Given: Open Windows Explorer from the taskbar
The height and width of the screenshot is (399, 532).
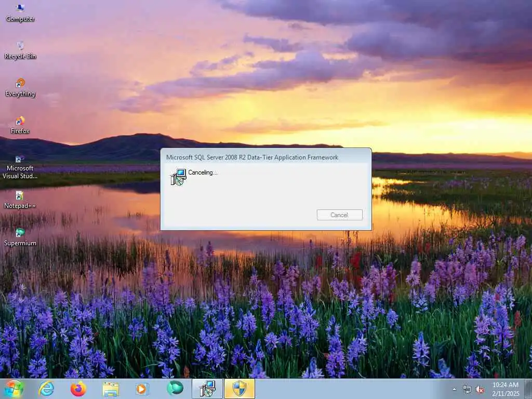Looking at the screenshot, I should 111,389.
